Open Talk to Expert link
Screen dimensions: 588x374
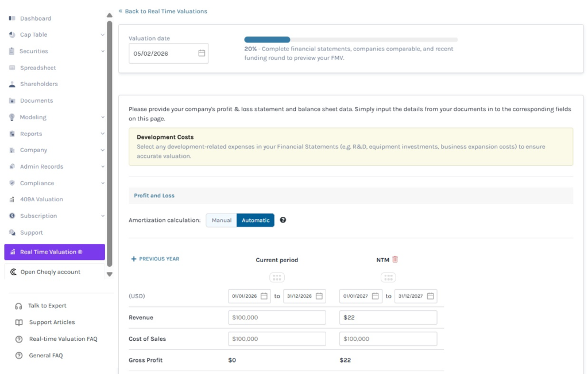(47, 306)
